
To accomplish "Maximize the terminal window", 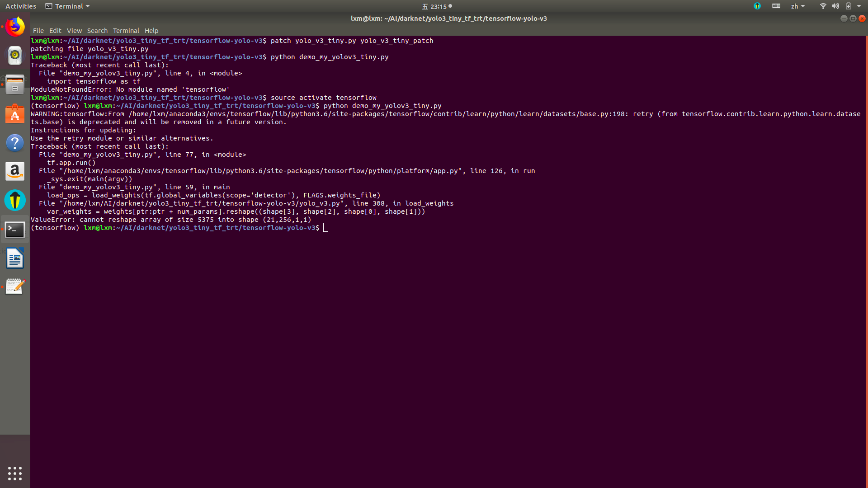I will (853, 19).
